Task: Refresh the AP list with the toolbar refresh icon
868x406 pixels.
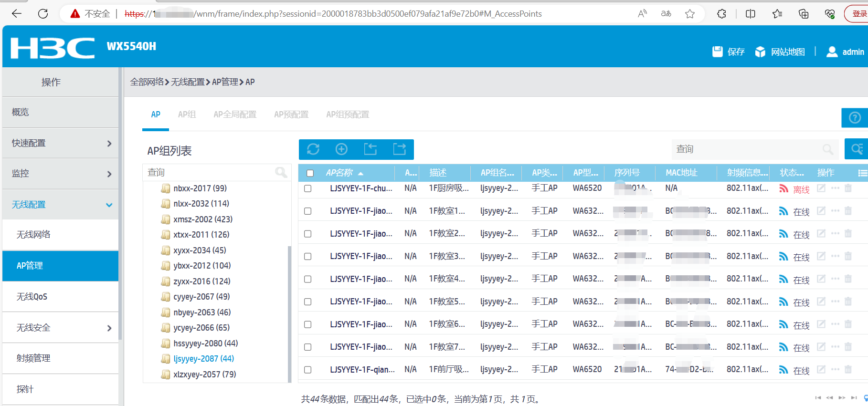Action: pyautogui.click(x=313, y=149)
